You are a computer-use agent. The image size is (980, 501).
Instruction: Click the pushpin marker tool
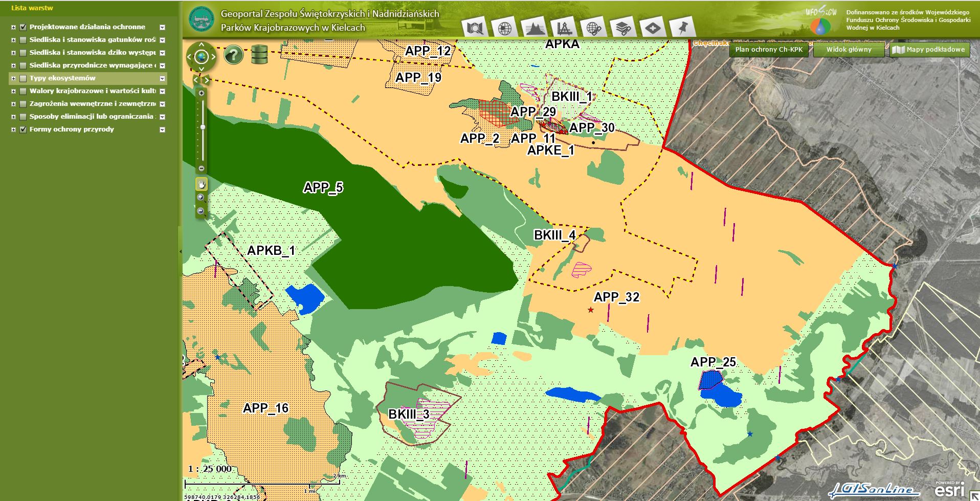pos(682,28)
